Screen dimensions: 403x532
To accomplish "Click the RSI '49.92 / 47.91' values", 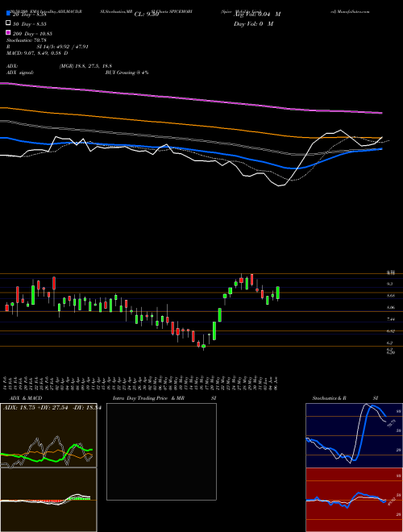I will tap(72, 47).
